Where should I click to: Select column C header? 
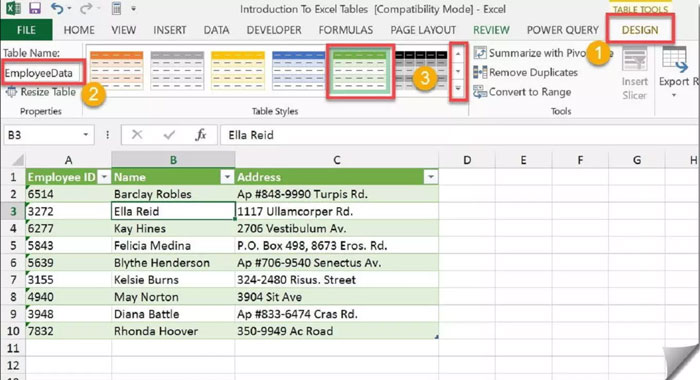click(x=337, y=160)
